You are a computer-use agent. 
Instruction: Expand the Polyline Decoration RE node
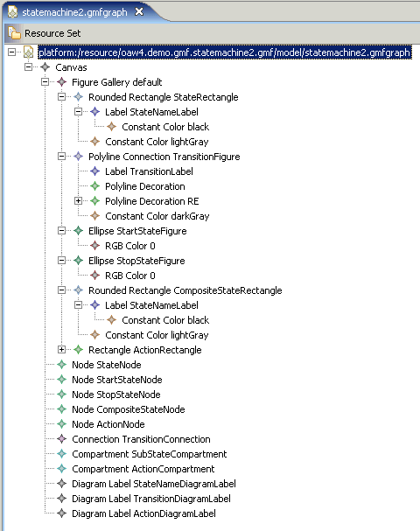click(78, 201)
